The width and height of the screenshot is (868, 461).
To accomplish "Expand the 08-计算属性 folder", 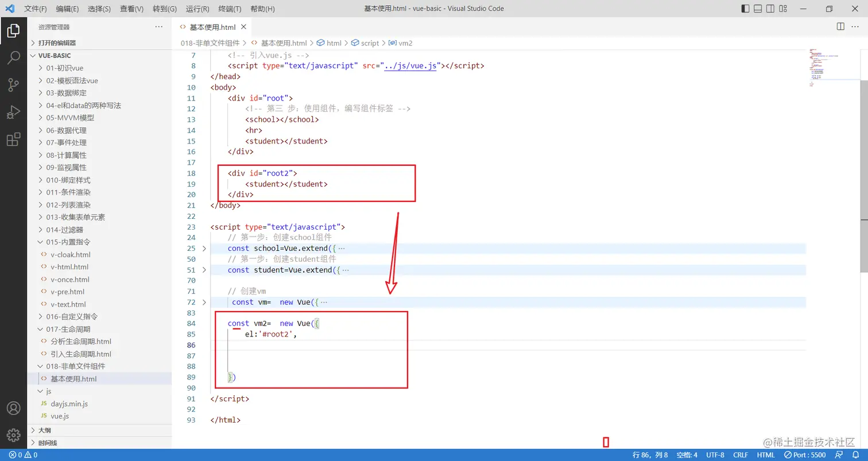I will (99, 155).
